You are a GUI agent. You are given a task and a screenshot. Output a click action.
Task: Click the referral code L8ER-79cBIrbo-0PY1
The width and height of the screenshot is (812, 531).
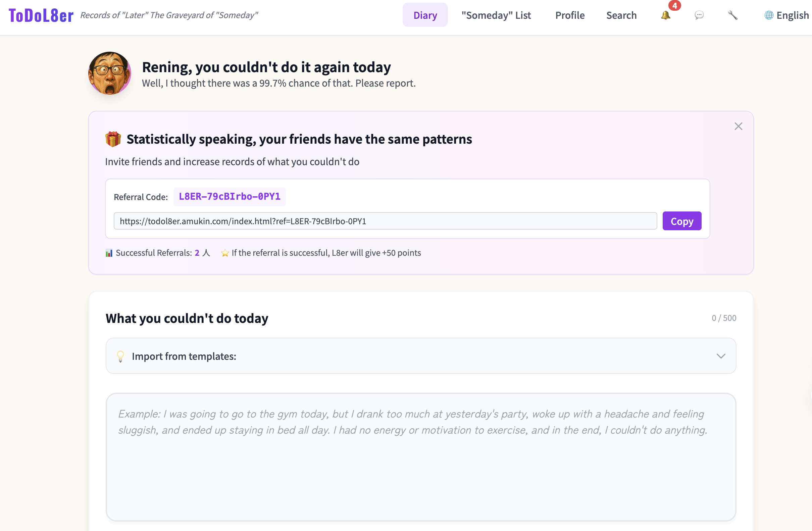(229, 196)
